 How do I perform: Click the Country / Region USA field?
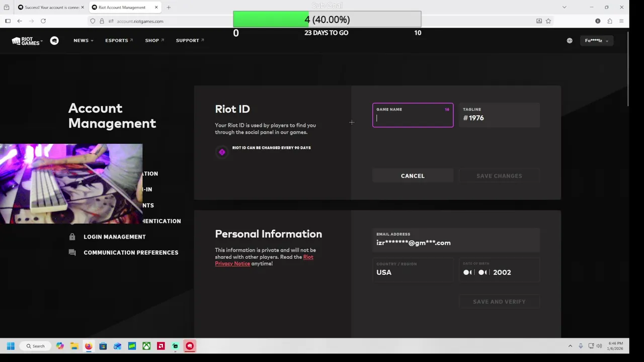pyautogui.click(x=413, y=269)
